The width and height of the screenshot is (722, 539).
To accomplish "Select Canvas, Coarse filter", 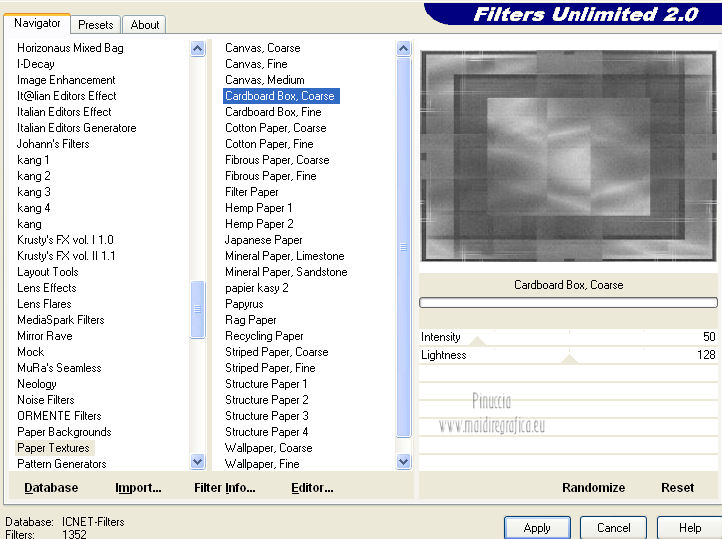I will point(262,48).
